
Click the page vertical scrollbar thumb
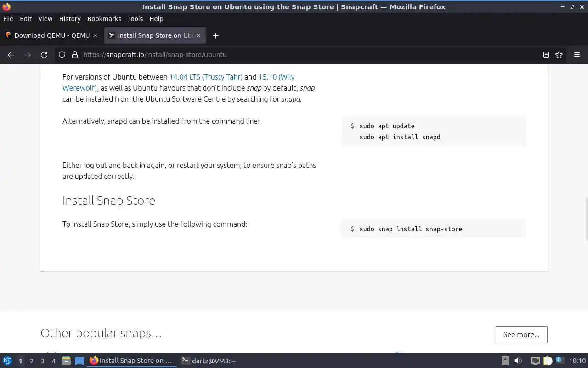[x=586, y=219]
